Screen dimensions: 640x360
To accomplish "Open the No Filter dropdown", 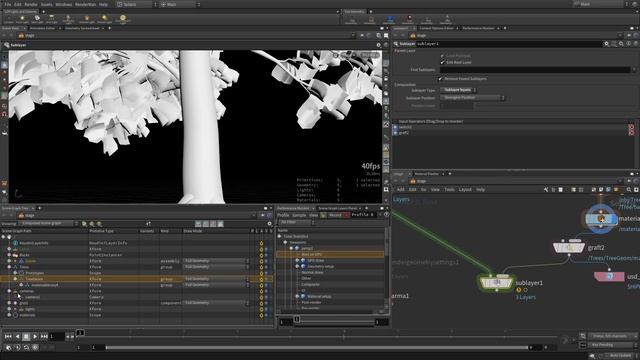I will [x=297, y=222].
